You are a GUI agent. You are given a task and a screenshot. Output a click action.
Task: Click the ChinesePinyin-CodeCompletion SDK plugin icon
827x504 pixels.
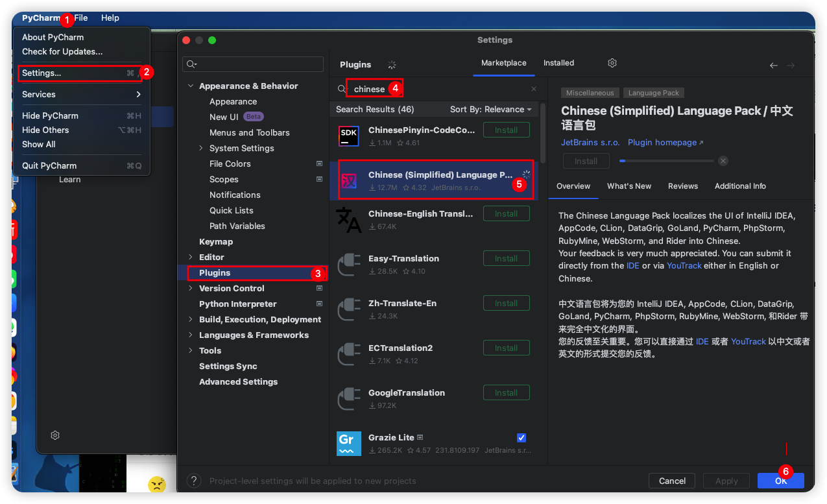[x=348, y=136]
